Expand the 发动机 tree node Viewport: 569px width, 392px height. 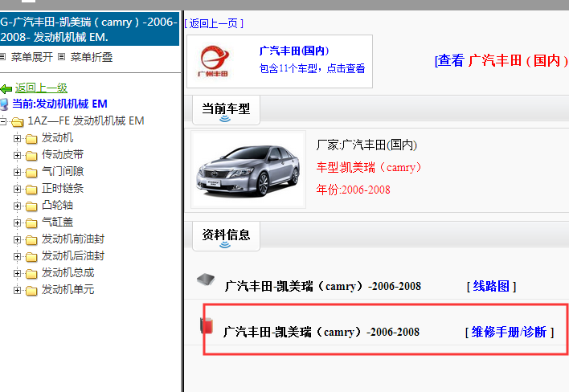pyautogui.click(x=17, y=138)
